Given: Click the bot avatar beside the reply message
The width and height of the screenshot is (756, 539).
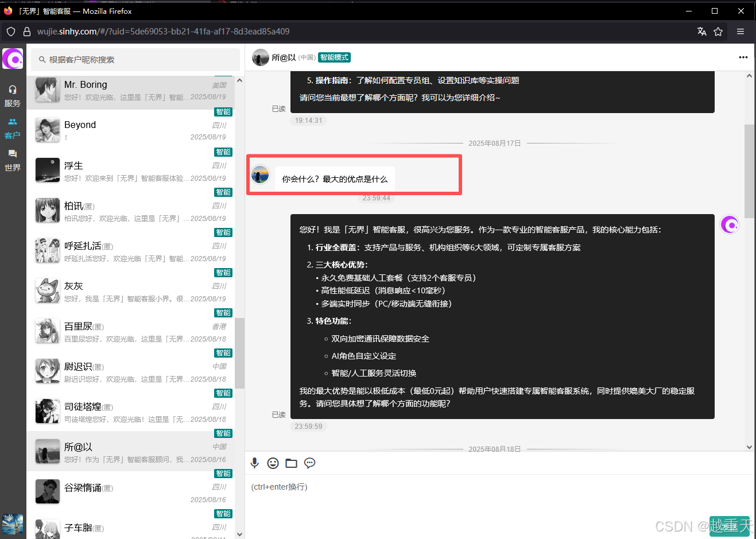Looking at the screenshot, I should pos(730,224).
